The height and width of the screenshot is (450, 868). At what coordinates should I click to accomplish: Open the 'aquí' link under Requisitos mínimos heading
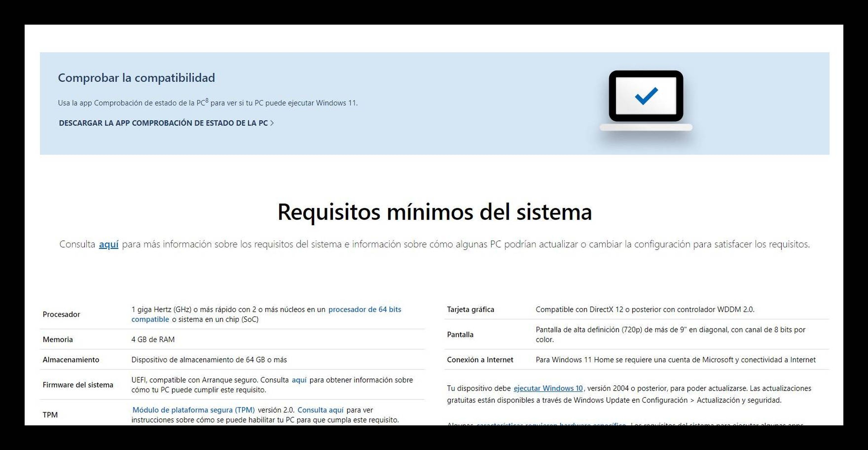pyautogui.click(x=108, y=244)
